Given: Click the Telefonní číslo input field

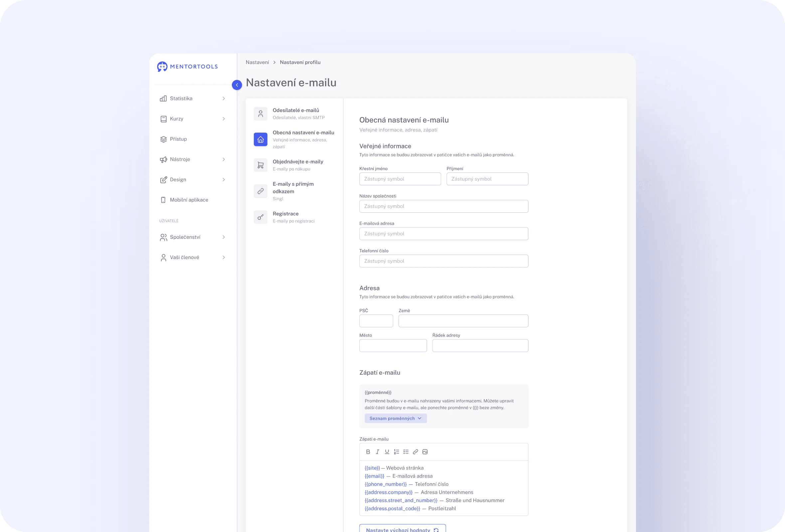Looking at the screenshot, I should pyautogui.click(x=443, y=261).
